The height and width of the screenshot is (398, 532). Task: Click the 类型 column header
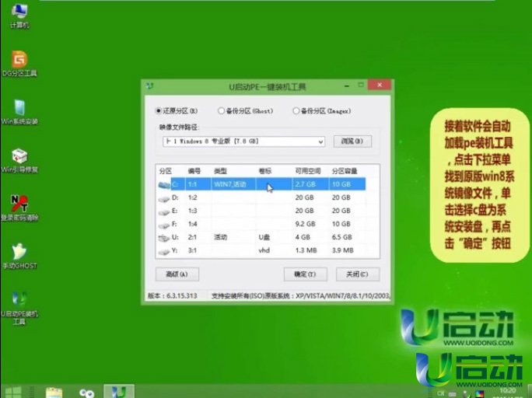220,171
